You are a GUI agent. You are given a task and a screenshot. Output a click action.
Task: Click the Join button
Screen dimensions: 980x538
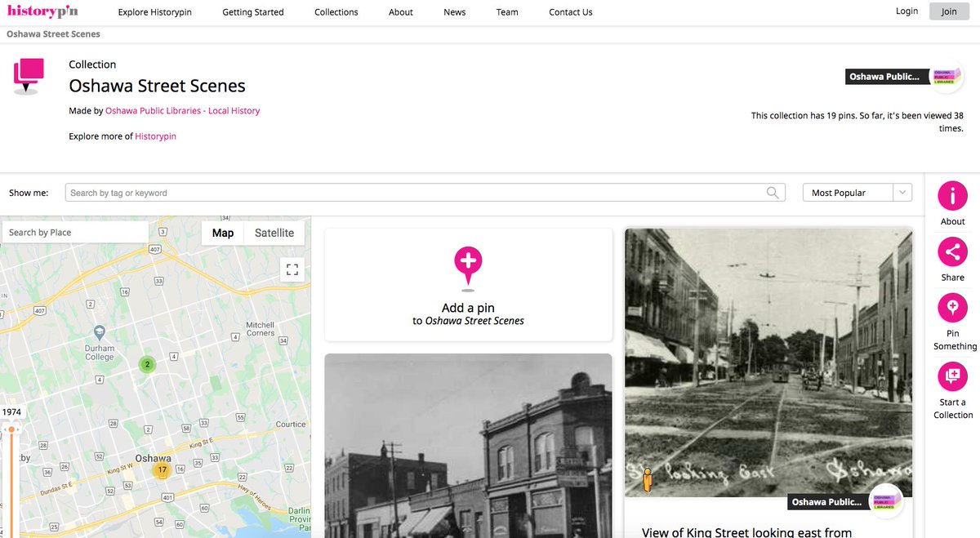tap(949, 11)
